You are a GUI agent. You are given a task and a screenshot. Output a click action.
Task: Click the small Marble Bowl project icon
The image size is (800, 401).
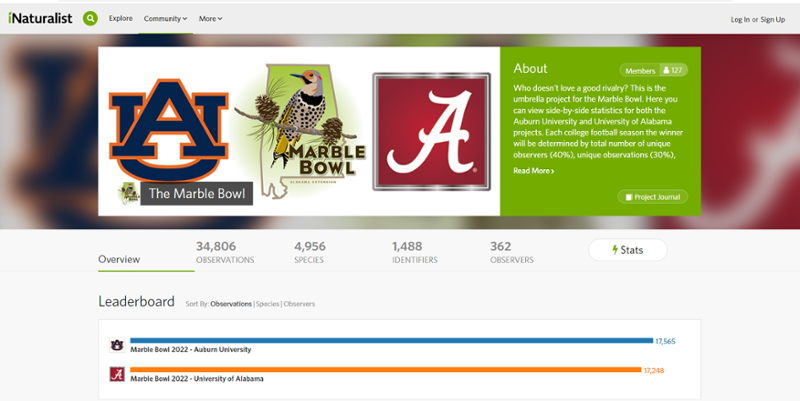point(128,192)
